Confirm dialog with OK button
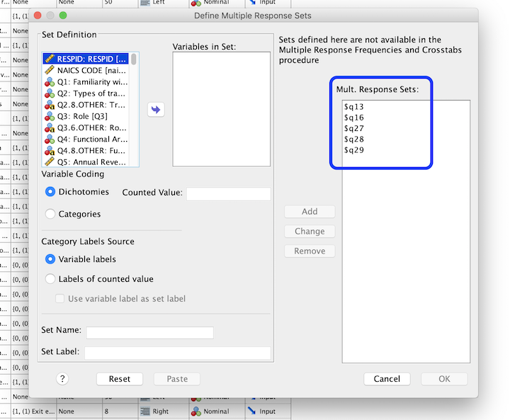The image size is (510, 420). (x=444, y=379)
